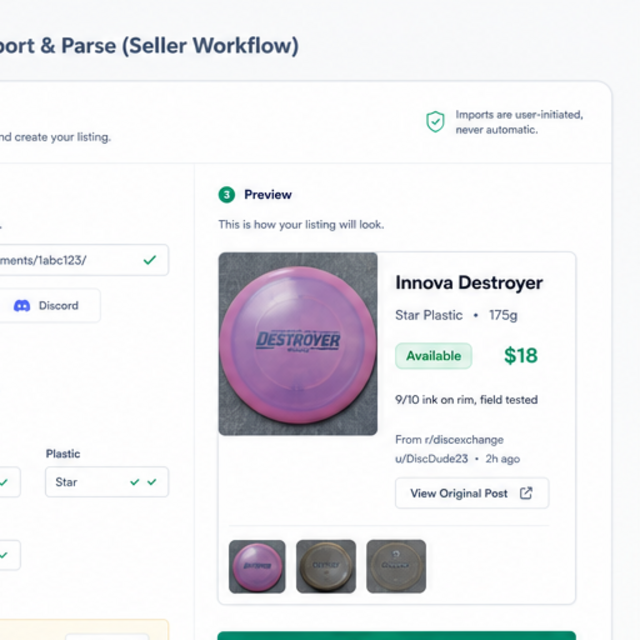Click the green step 3 Preview badge
Image resolution: width=640 pixels, height=640 pixels.
point(227,195)
